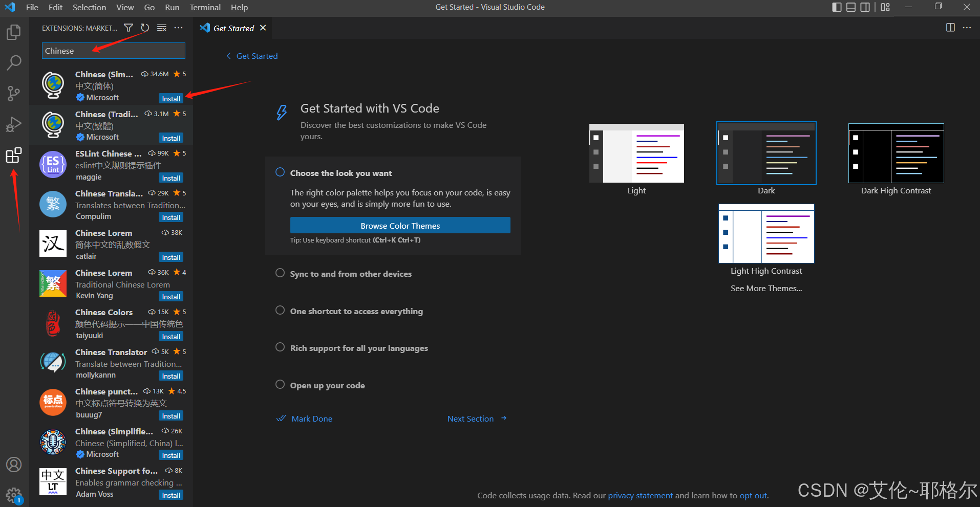Install Chinese (Simplified) language pack
The image size is (980, 507).
171,99
